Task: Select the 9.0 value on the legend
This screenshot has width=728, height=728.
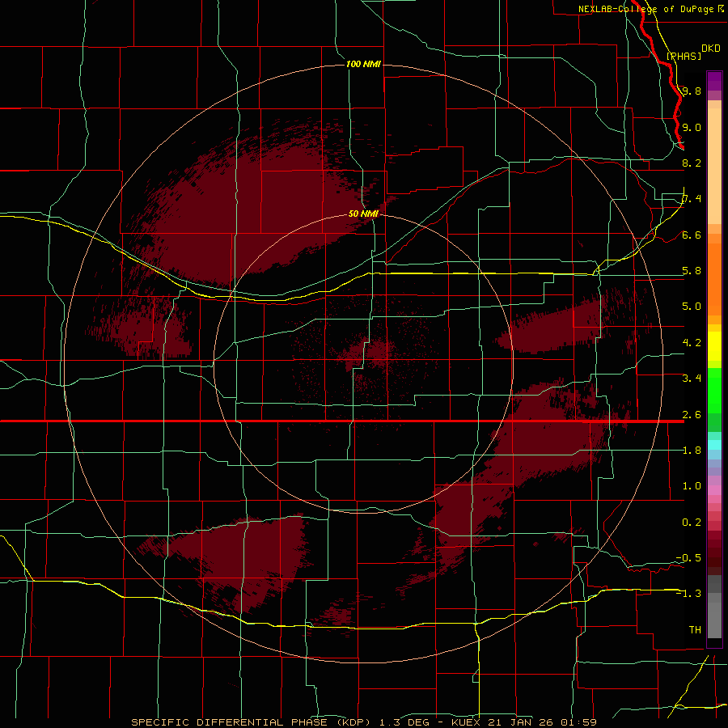Action: [692, 127]
